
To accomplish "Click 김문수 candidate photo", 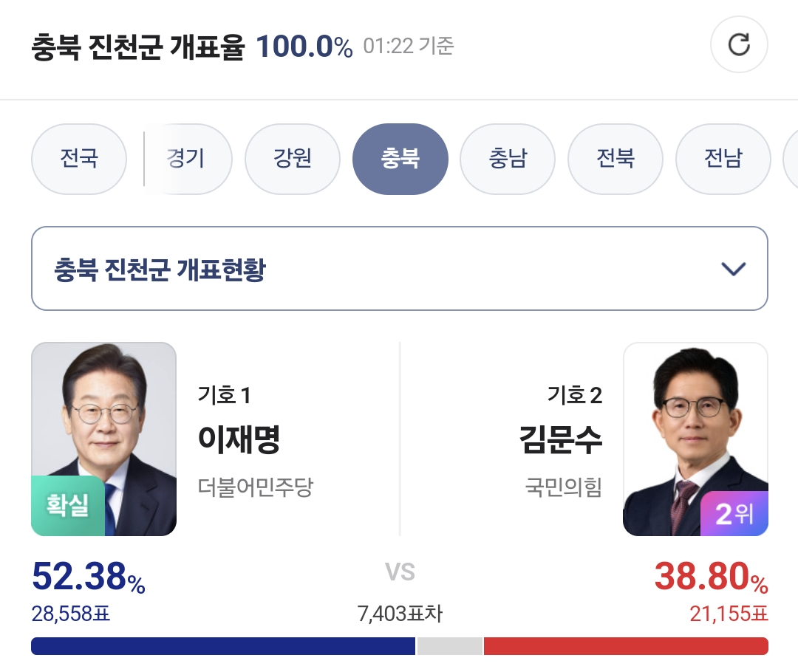I will click(695, 439).
